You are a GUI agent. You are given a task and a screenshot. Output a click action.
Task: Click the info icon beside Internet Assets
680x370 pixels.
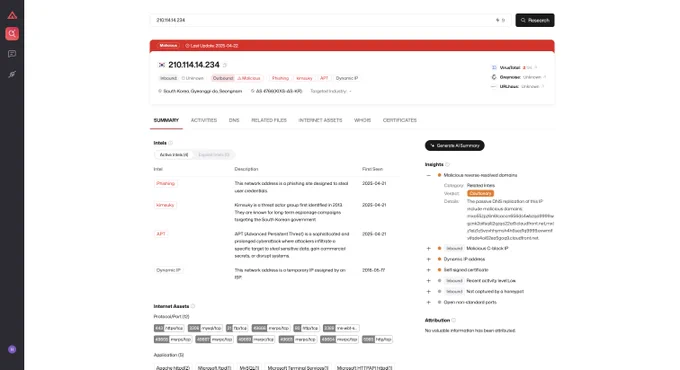coord(193,306)
